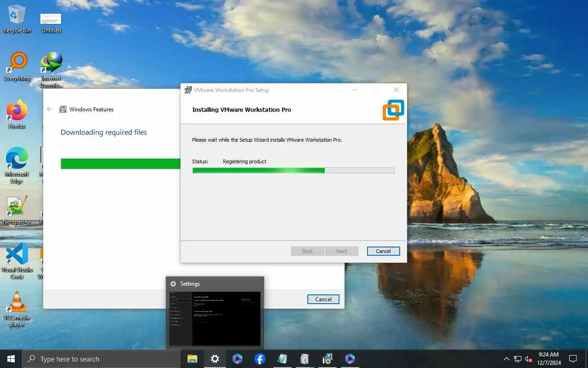Image resolution: width=588 pixels, height=368 pixels.
Task: Click the VMware installation progress bar
Action: coord(293,170)
